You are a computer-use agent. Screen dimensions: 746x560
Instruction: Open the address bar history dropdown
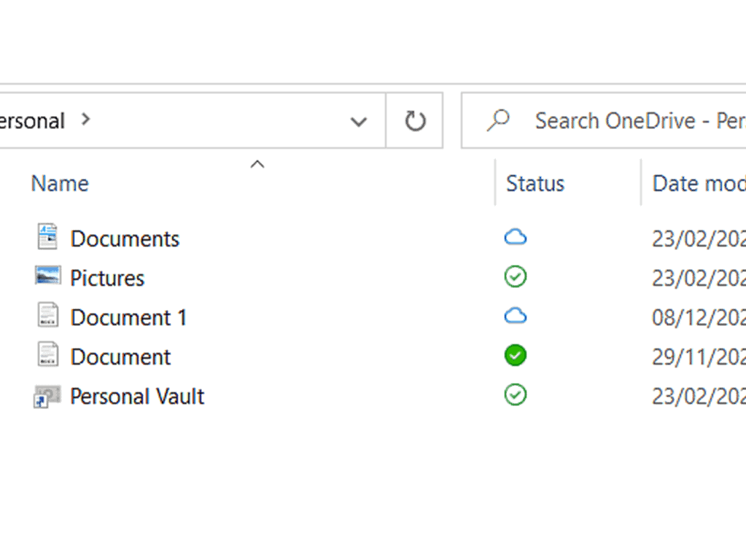point(358,121)
